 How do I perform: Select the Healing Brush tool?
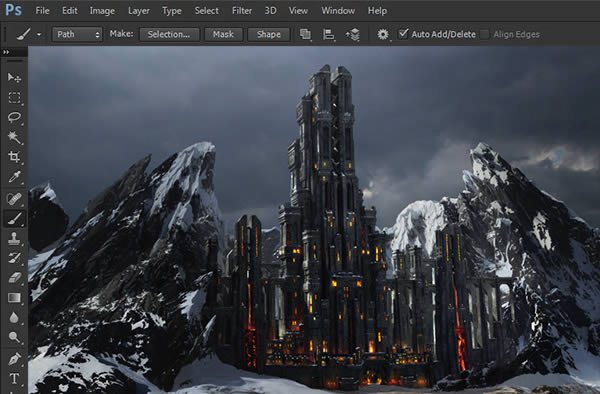pos(14,199)
